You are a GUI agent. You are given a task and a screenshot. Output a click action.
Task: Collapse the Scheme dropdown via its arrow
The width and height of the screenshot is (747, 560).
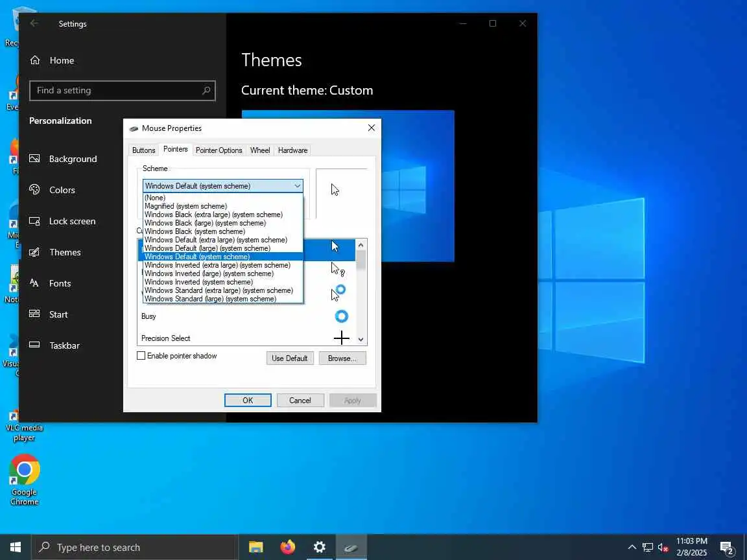click(297, 186)
